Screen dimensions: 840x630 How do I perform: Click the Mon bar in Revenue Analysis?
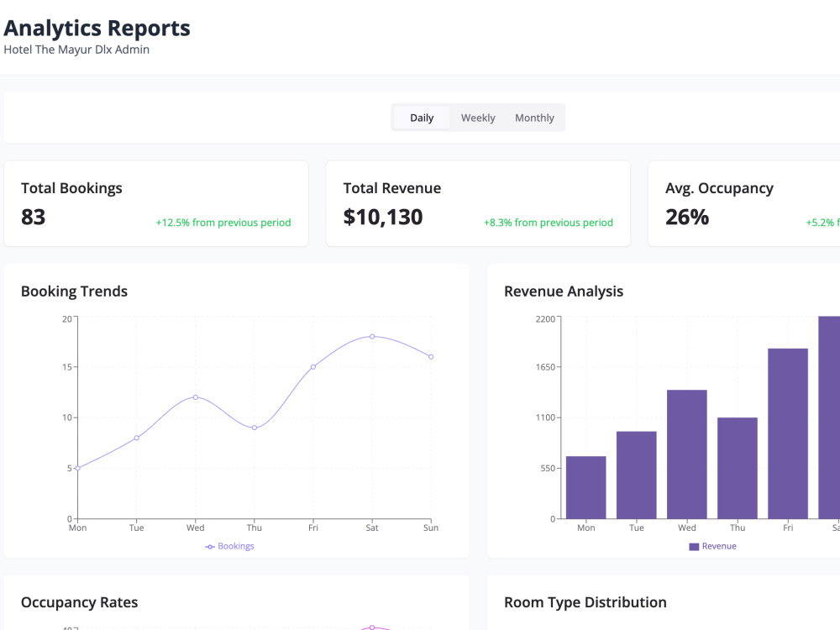(586, 487)
